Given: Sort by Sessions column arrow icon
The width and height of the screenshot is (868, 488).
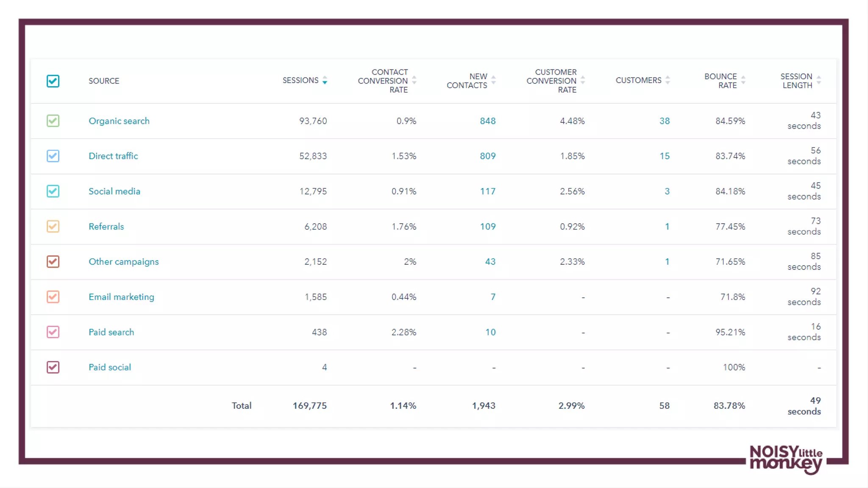Looking at the screenshot, I should click(325, 80).
